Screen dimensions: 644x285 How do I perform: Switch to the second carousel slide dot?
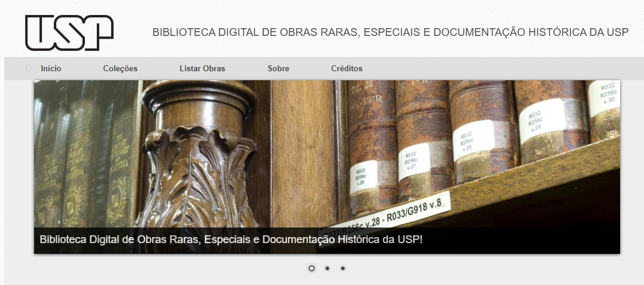point(327,268)
